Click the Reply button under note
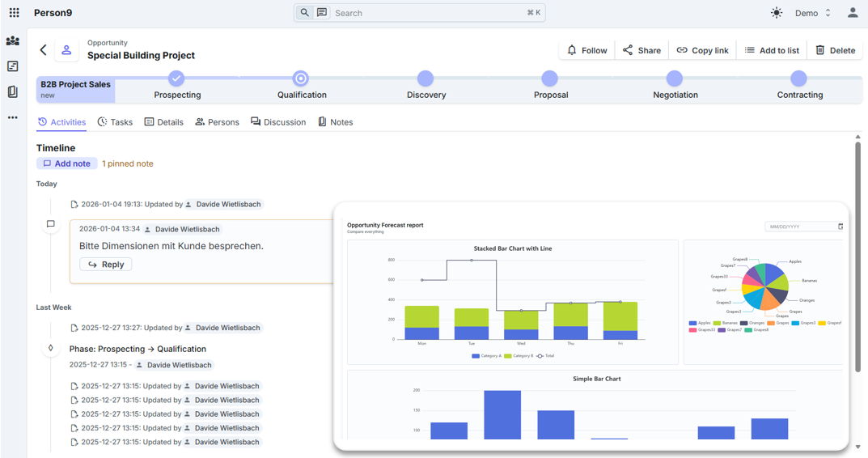The image size is (868, 458). pos(106,265)
